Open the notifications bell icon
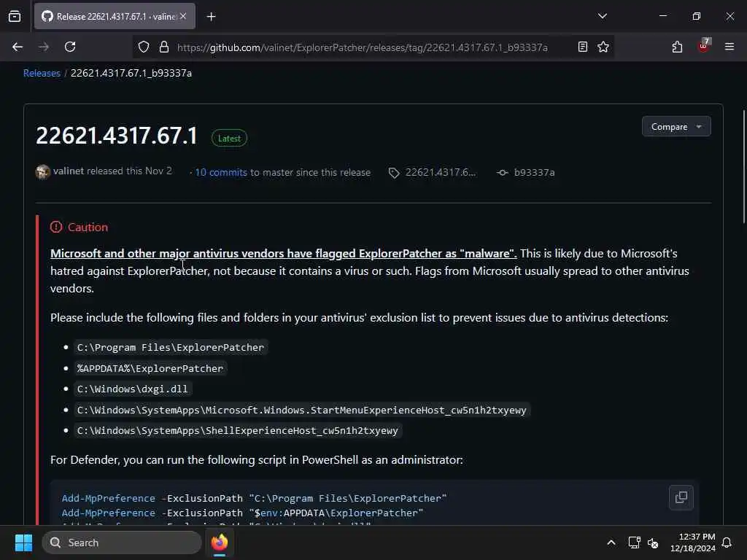 pos(727,542)
